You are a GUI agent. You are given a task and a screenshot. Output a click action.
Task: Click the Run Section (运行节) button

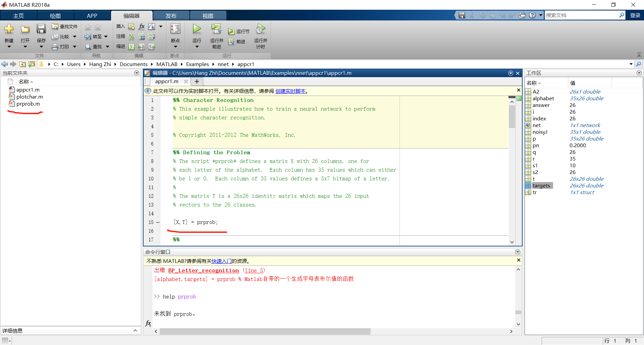click(x=239, y=32)
